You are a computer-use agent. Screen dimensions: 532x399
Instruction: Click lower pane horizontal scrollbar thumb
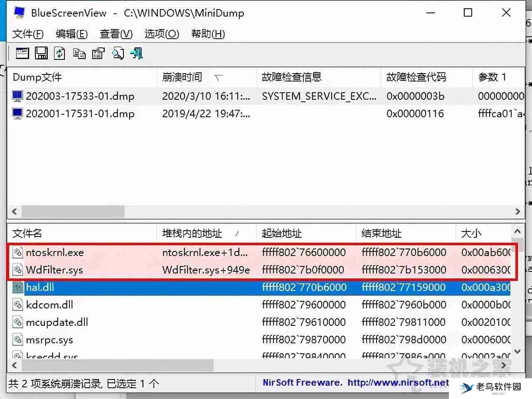pyautogui.click(x=118, y=365)
